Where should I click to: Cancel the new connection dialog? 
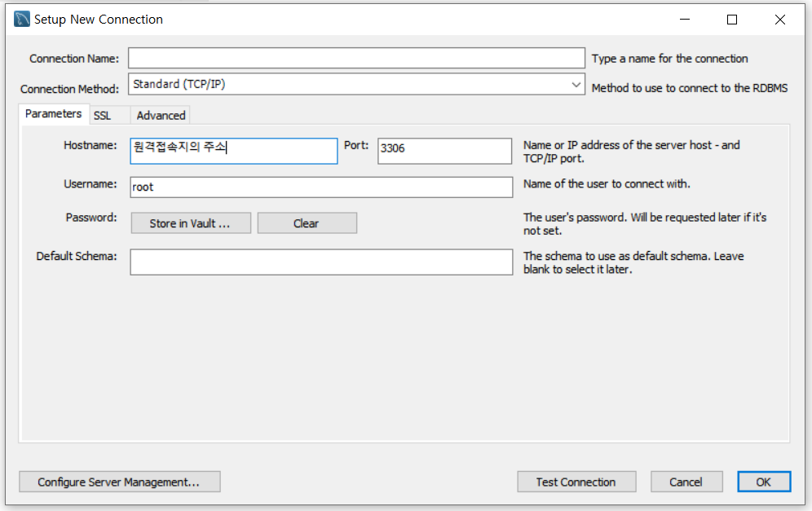point(686,482)
